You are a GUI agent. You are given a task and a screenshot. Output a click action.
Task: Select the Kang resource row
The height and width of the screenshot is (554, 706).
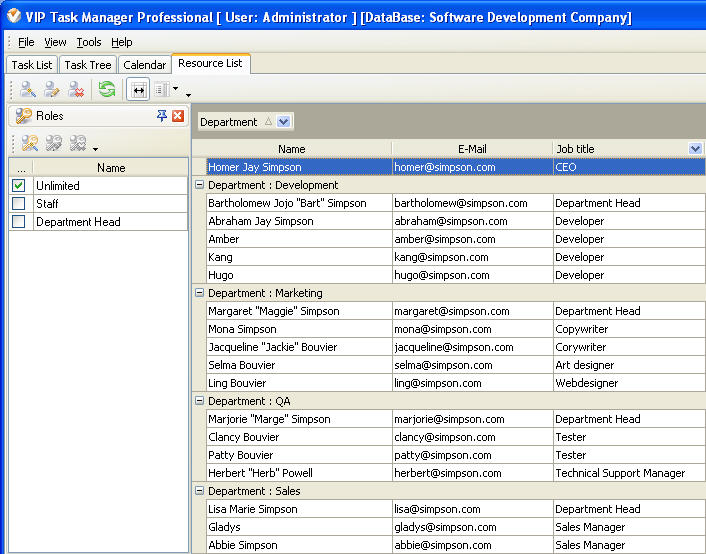point(456,257)
